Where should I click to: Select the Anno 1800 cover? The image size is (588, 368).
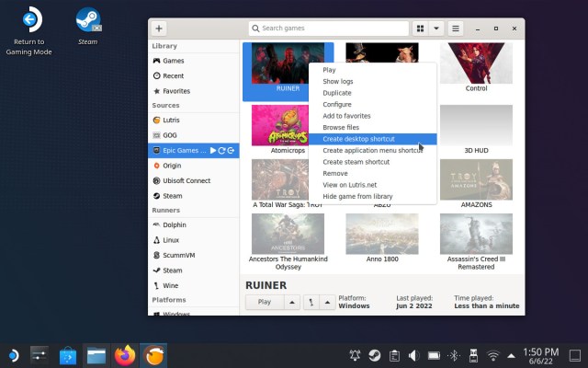pos(382,234)
